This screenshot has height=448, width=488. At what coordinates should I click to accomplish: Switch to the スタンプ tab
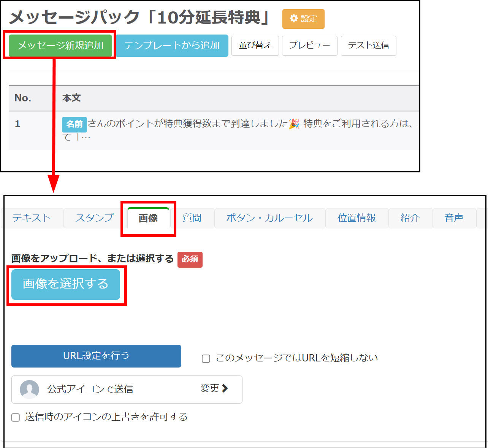pos(94,218)
